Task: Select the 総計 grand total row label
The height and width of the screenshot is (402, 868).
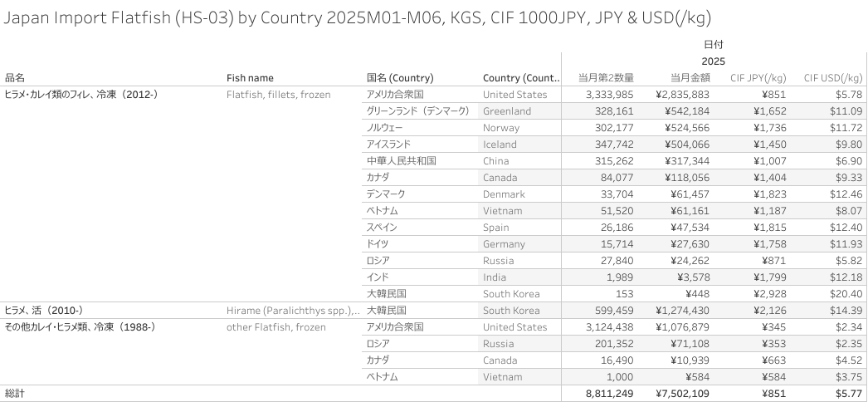Action: pos(14,394)
